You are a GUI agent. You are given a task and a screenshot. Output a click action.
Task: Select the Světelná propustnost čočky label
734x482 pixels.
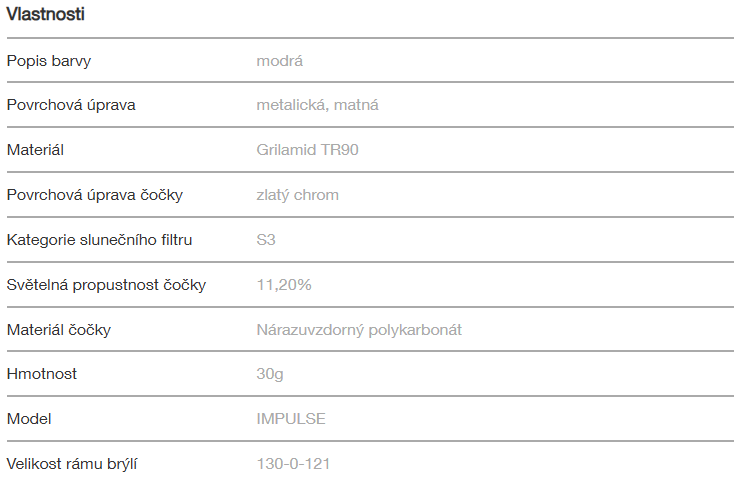[x=106, y=285]
